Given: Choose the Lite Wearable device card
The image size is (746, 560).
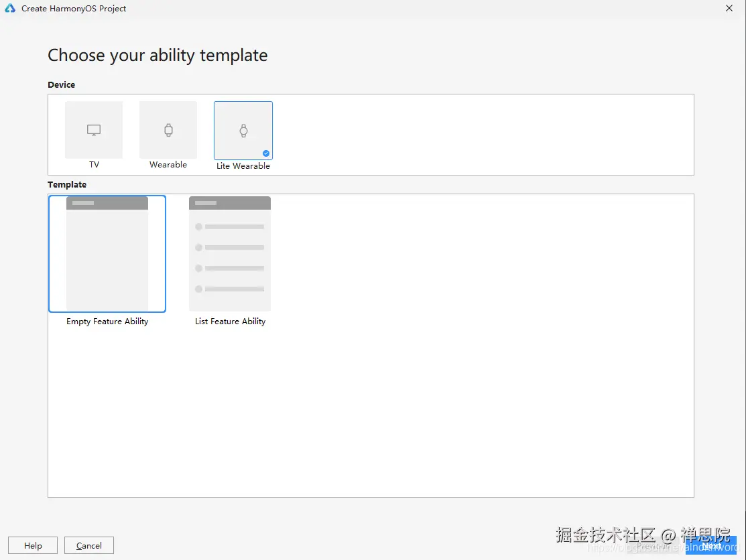Looking at the screenshot, I should (243, 130).
